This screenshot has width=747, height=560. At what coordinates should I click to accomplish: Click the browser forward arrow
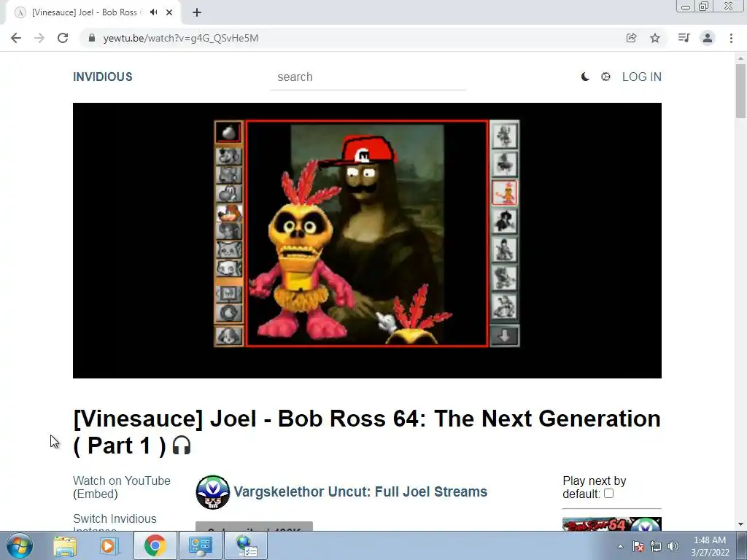point(39,38)
